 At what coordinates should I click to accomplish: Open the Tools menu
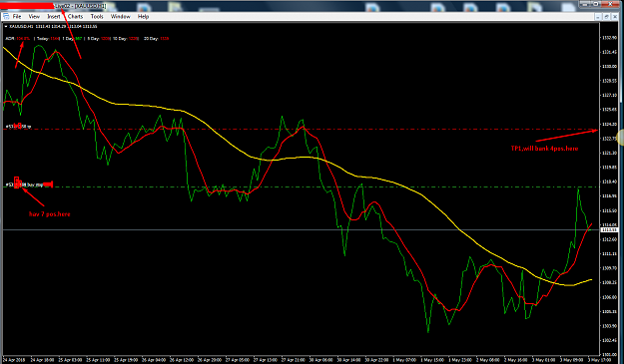[x=97, y=16]
